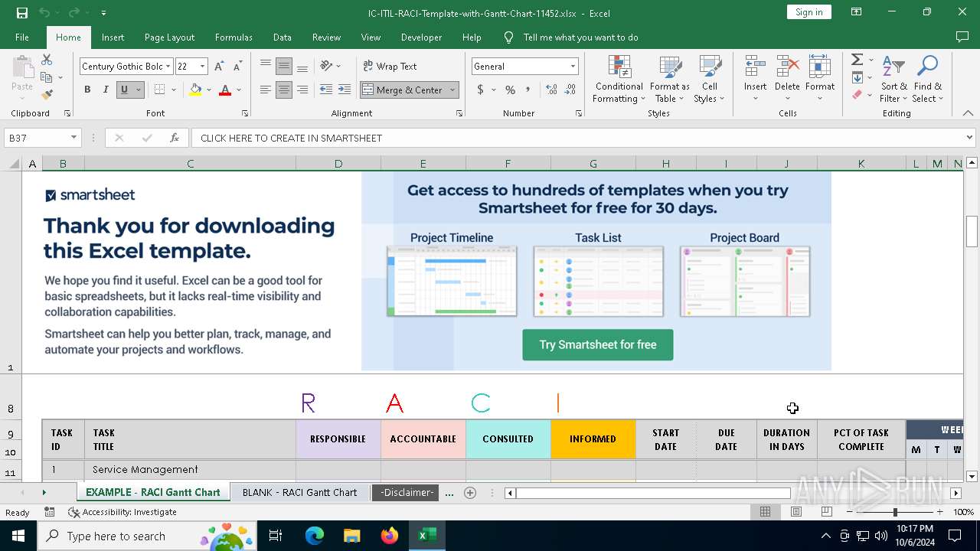The height and width of the screenshot is (551, 980).
Task: Apply Comma Style format
Action: 528,90
